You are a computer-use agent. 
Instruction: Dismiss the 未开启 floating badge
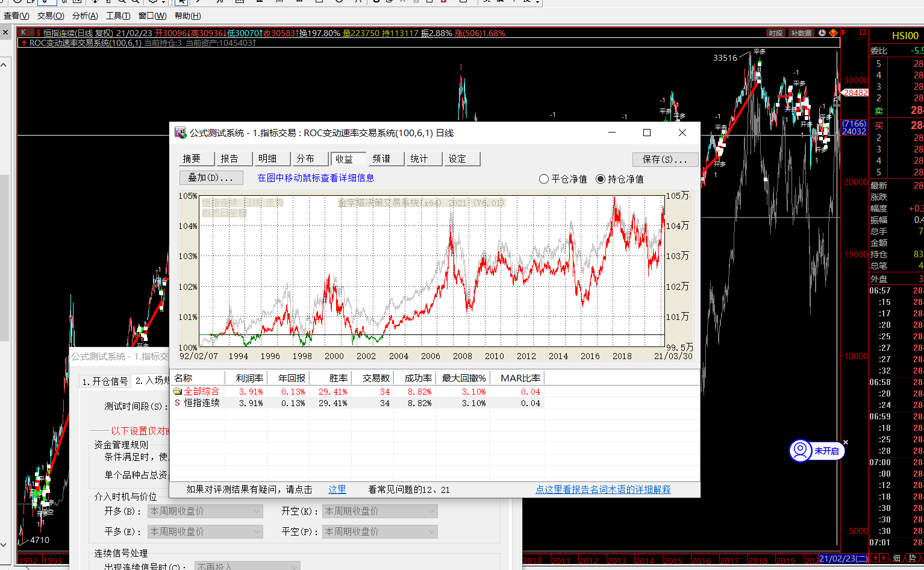point(846,442)
